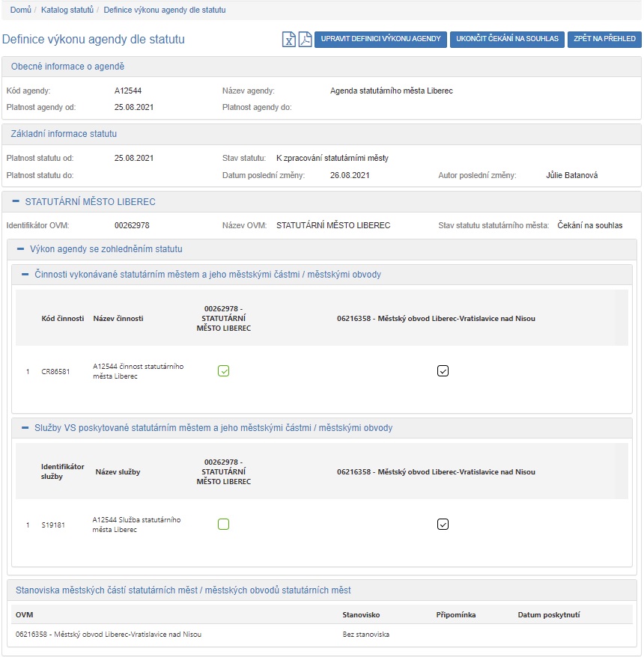Return via Zpět na přehled button
This screenshot has width=644, height=657.
click(604, 39)
